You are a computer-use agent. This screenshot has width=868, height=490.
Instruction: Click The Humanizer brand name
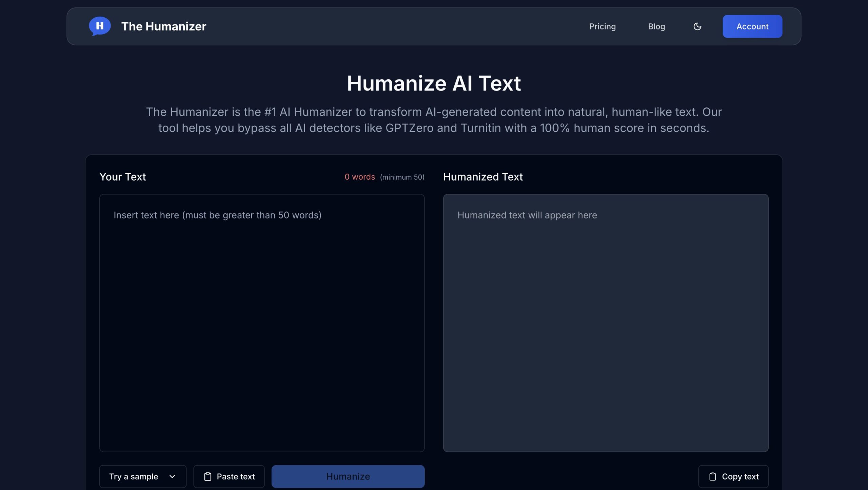pos(163,26)
